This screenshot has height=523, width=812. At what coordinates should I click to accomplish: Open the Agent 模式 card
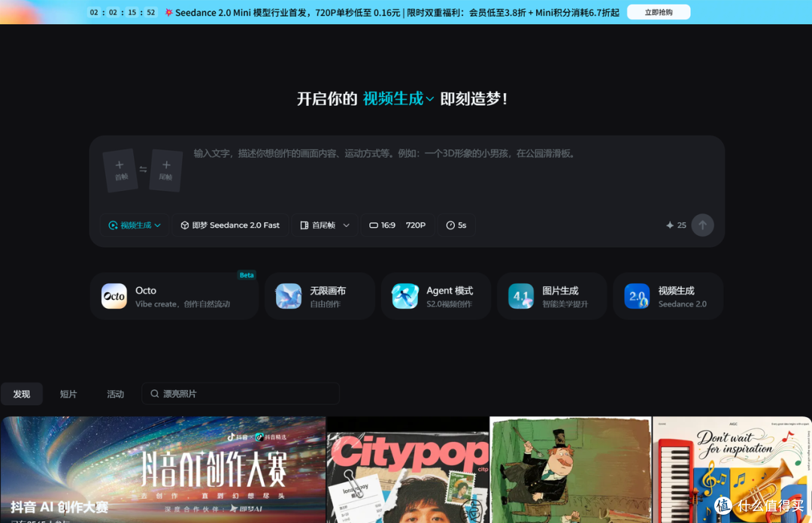(436, 296)
